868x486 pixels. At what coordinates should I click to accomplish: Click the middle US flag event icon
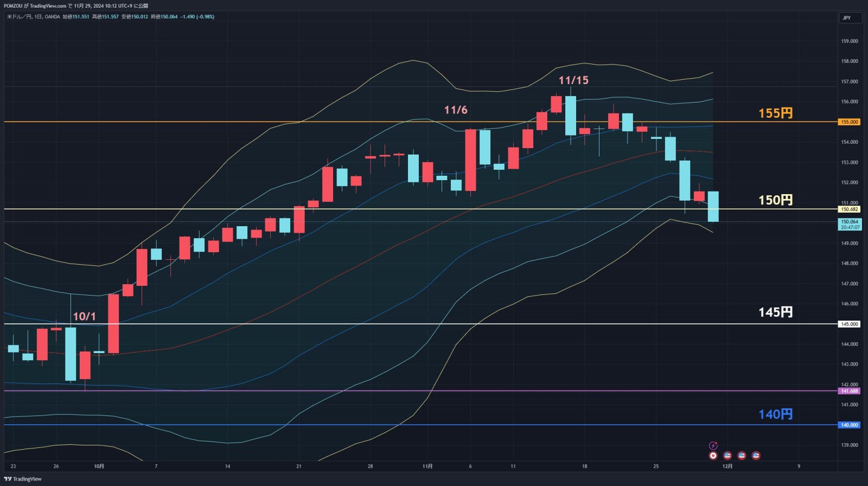click(742, 456)
